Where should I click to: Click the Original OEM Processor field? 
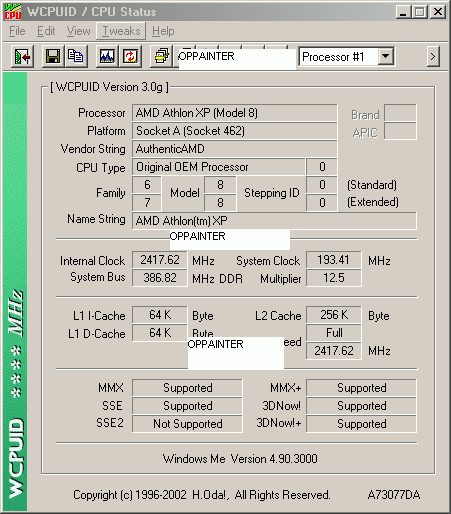pyautogui.click(x=219, y=167)
